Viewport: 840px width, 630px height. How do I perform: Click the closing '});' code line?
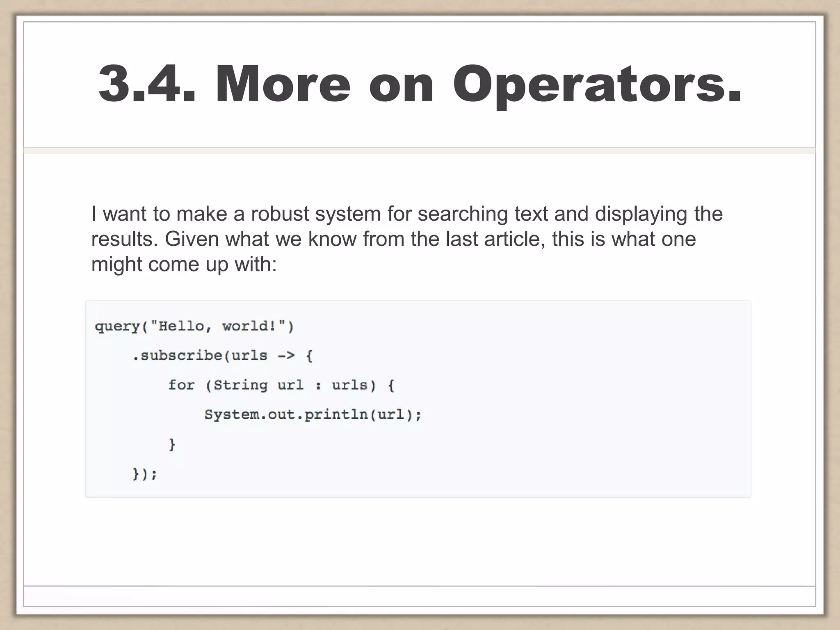click(x=145, y=474)
